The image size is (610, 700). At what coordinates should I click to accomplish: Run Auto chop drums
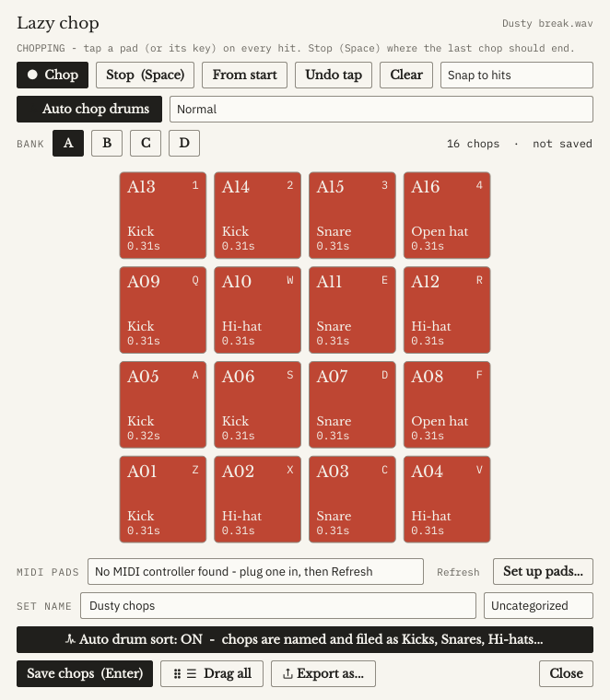89,109
